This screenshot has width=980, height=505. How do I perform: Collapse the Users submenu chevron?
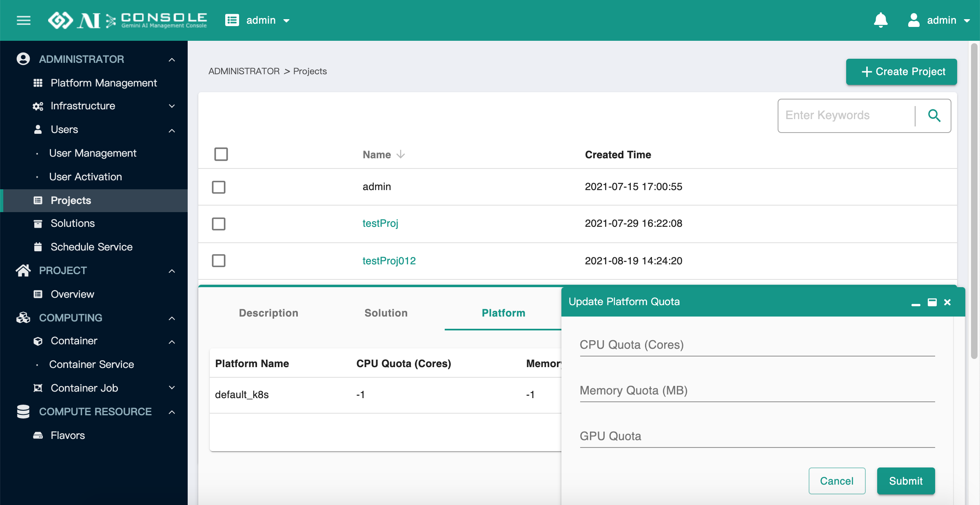(172, 131)
